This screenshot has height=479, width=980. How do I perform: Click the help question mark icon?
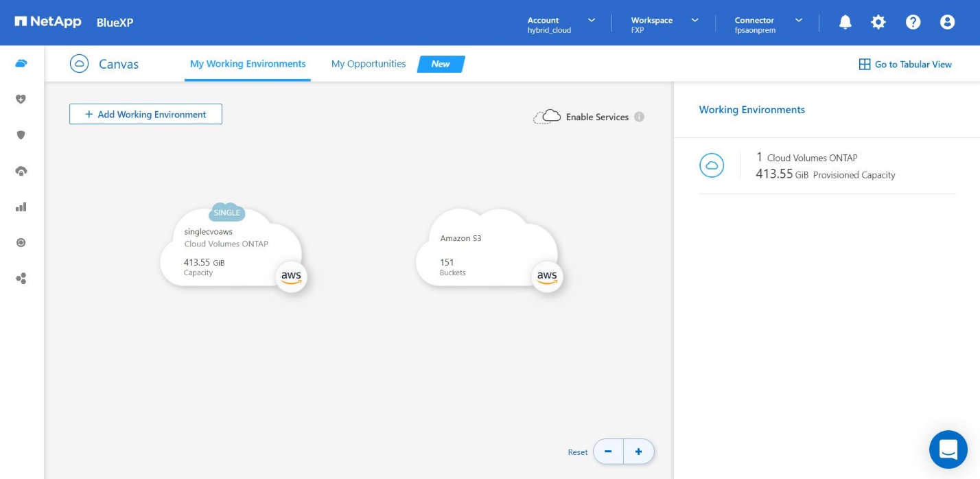[913, 22]
